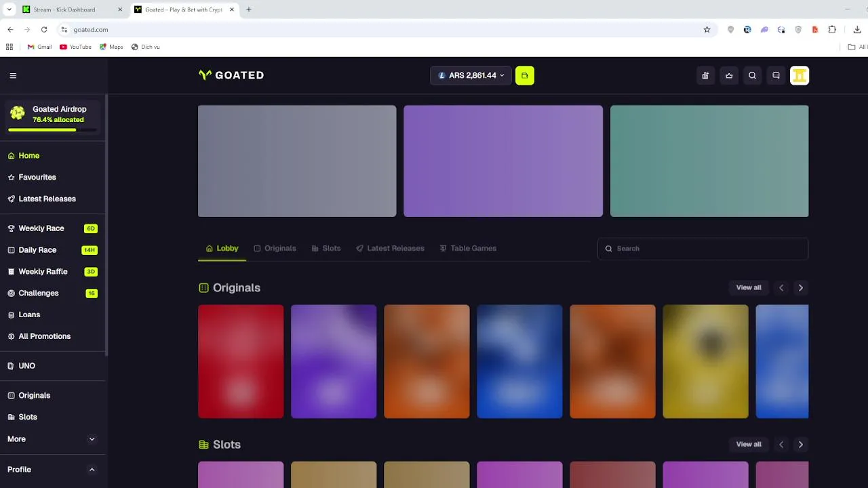Switch to the Lobby tab

click(222, 248)
